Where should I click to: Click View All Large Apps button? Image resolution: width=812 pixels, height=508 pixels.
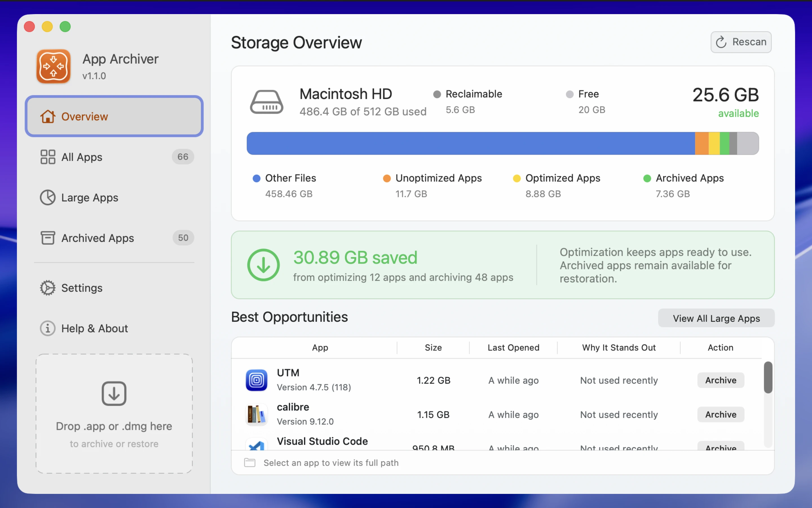pyautogui.click(x=716, y=318)
